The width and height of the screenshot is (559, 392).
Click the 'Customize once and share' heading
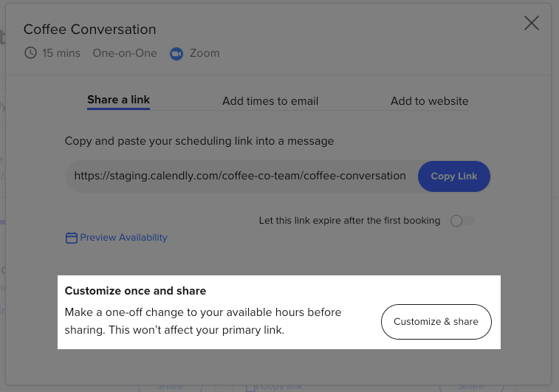pos(135,291)
